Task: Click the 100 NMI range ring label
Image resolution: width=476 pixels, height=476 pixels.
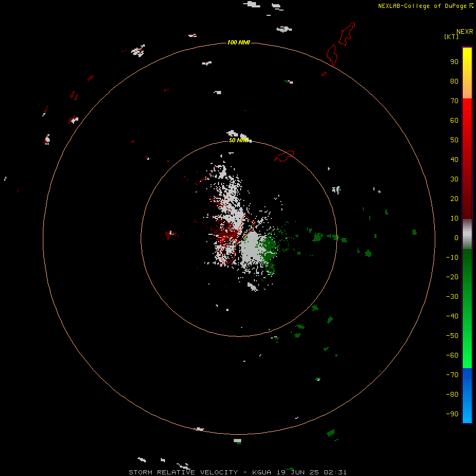Action: (x=239, y=42)
